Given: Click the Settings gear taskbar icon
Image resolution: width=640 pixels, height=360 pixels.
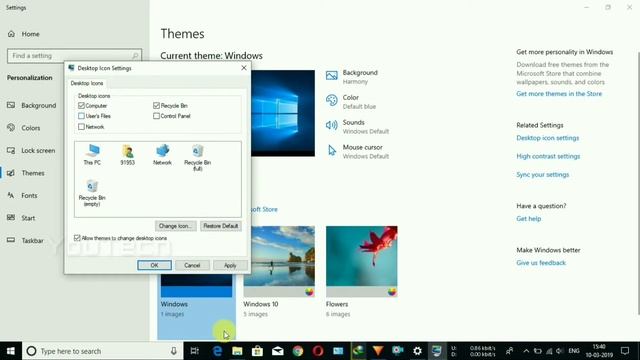Looking at the screenshot, I should [x=417, y=351].
